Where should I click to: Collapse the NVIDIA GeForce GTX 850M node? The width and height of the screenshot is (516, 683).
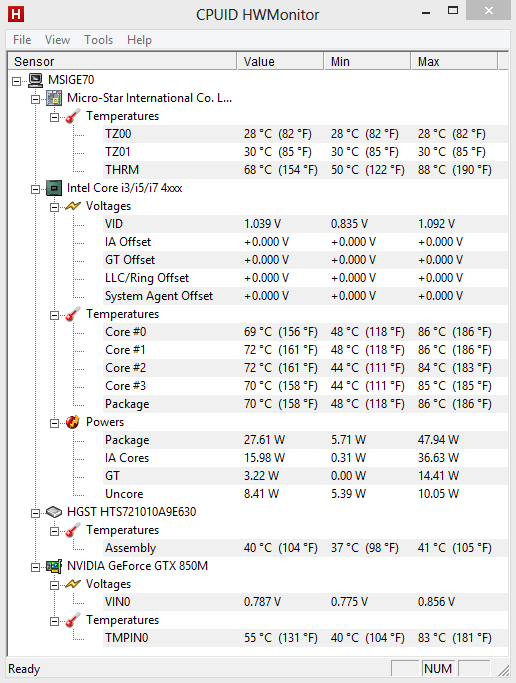35,567
